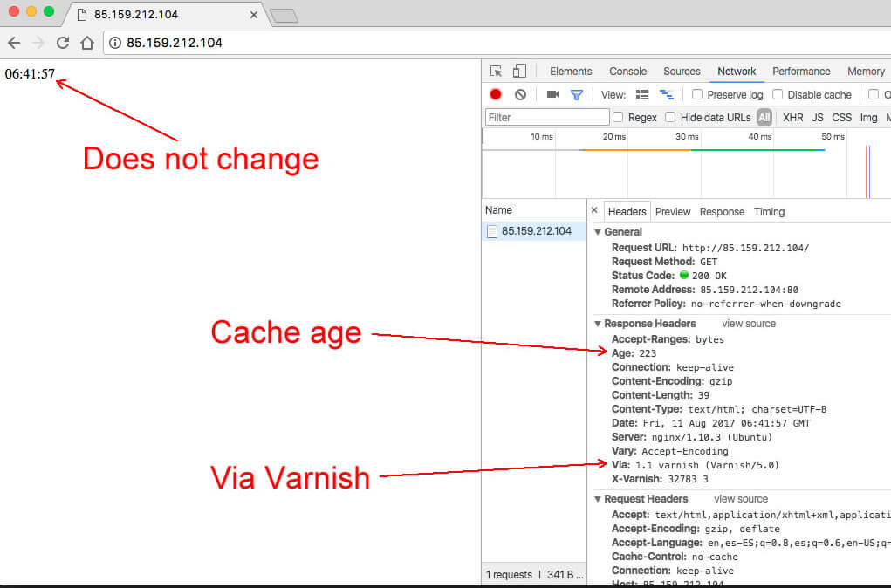Click the 30 ms mark on timeline overview
The image size is (891, 588).
pos(687,136)
